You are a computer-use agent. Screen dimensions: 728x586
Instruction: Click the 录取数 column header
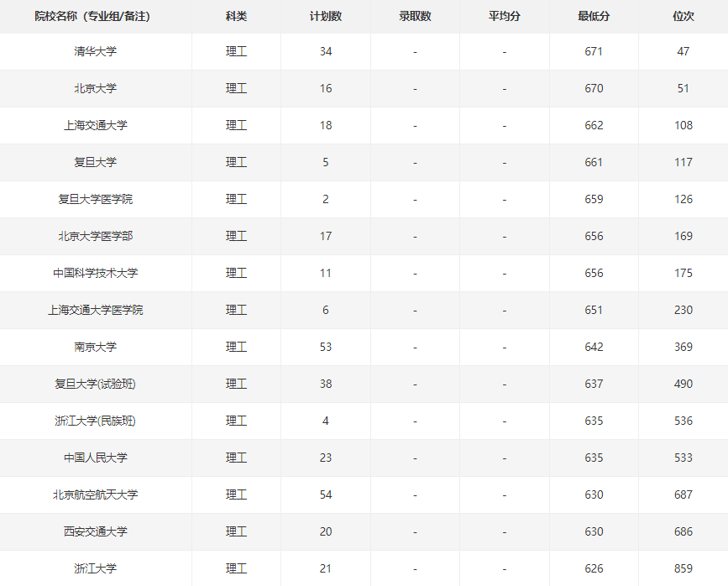coord(415,16)
